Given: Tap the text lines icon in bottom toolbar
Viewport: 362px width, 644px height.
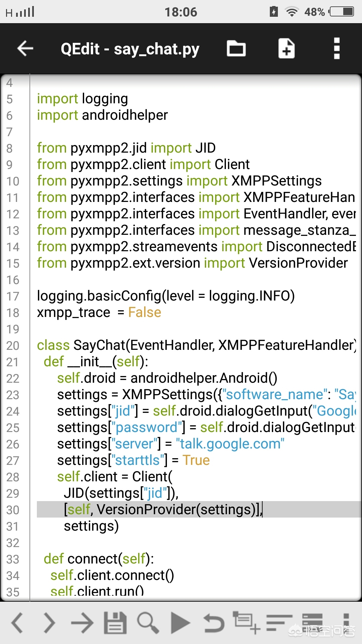Looking at the screenshot, I should 279,623.
